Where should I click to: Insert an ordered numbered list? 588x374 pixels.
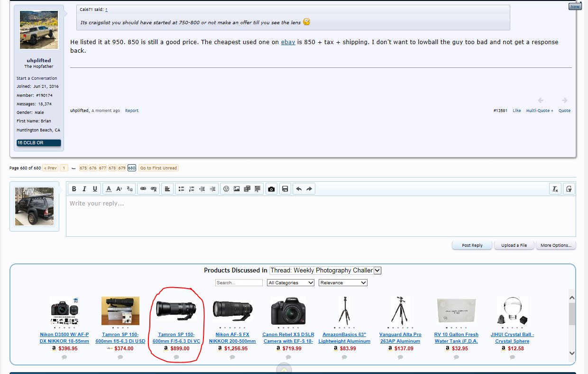pyautogui.click(x=192, y=189)
